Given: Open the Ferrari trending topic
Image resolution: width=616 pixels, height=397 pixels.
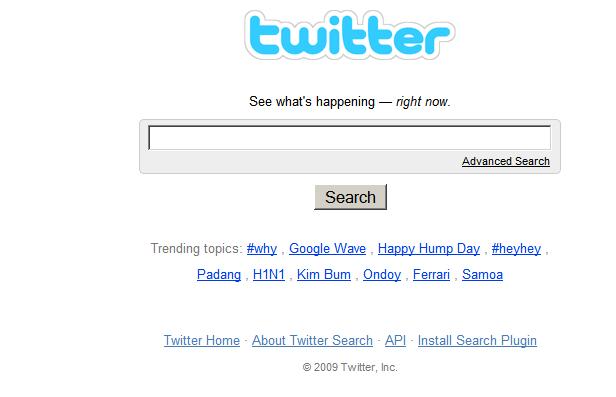Looking at the screenshot, I should pyautogui.click(x=431, y=274).
